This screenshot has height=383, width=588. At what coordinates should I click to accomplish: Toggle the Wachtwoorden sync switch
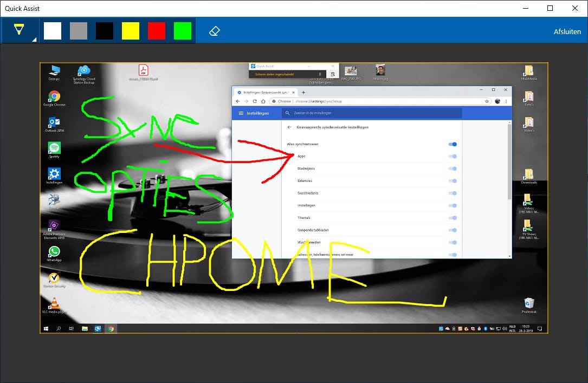coord(453,243)
